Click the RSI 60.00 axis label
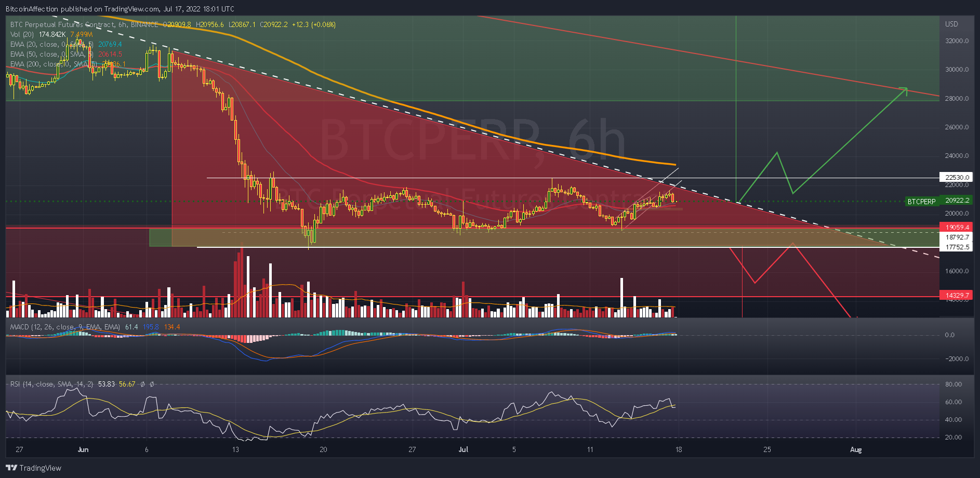Screen dimensions: 980x478 click(953, 402)
